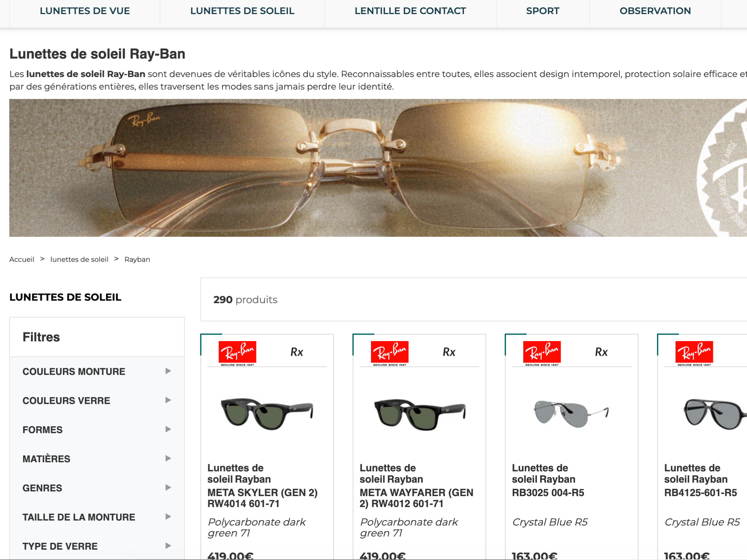Open the RB4125-601-R5 product title
This screenshot has height=560, width=747.
[x=700, y=493]
